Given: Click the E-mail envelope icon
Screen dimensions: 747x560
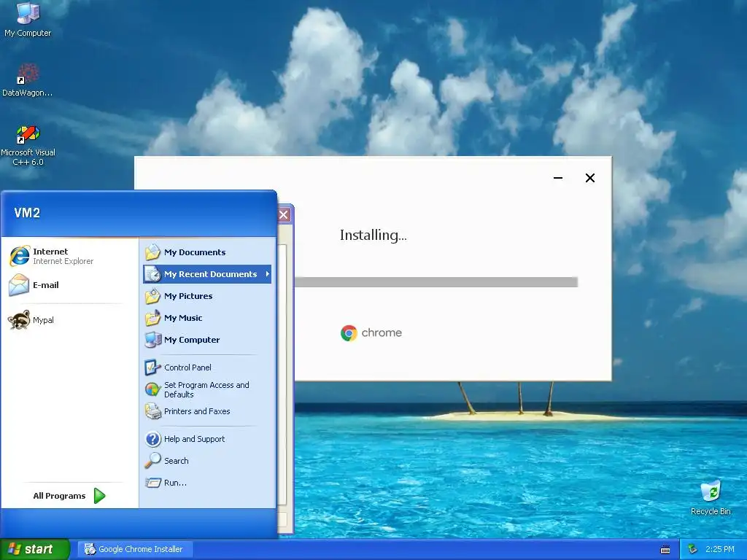Looking at the screenshot, I should point(19,285).
